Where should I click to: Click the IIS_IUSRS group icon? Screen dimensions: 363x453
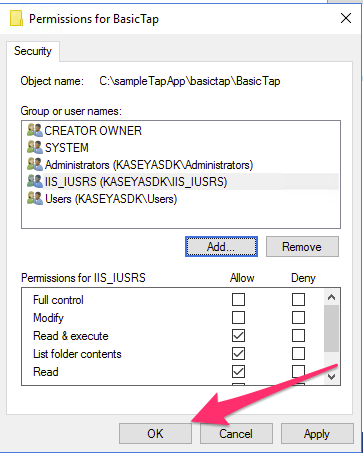tap(35, 181)
